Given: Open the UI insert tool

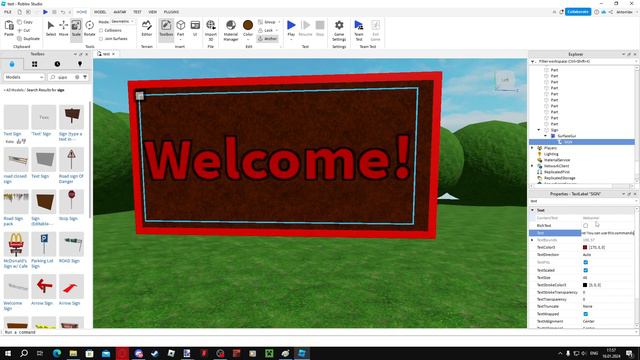Looking at the screenshot, I should [195, 29].
